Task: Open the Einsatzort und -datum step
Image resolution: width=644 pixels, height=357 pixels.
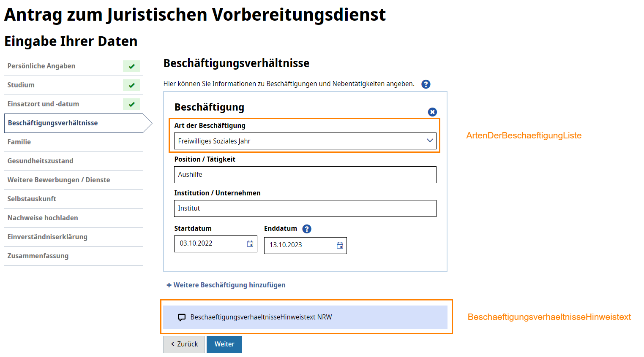Action: [74, 104]
